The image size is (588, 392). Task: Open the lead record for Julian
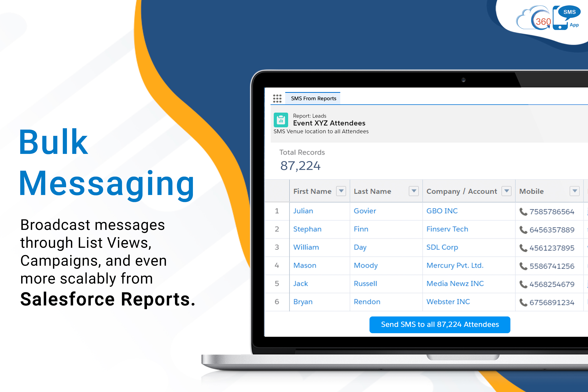click(303, 211)
